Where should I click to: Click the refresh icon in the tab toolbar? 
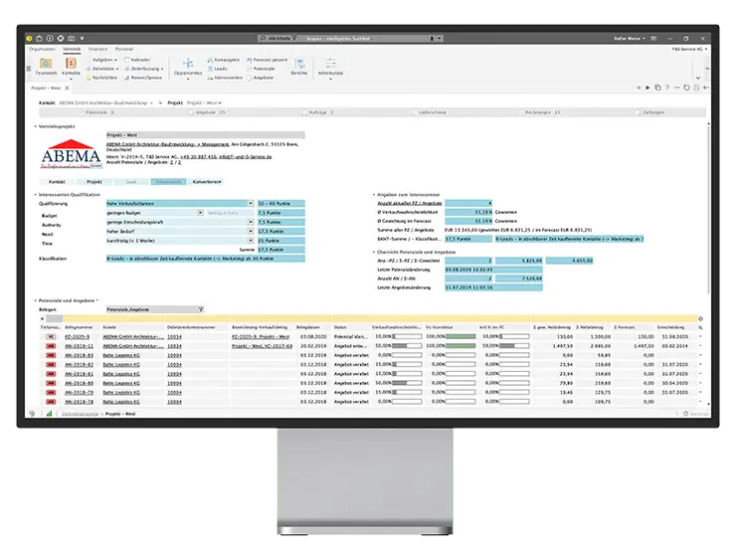click(686, 88)
